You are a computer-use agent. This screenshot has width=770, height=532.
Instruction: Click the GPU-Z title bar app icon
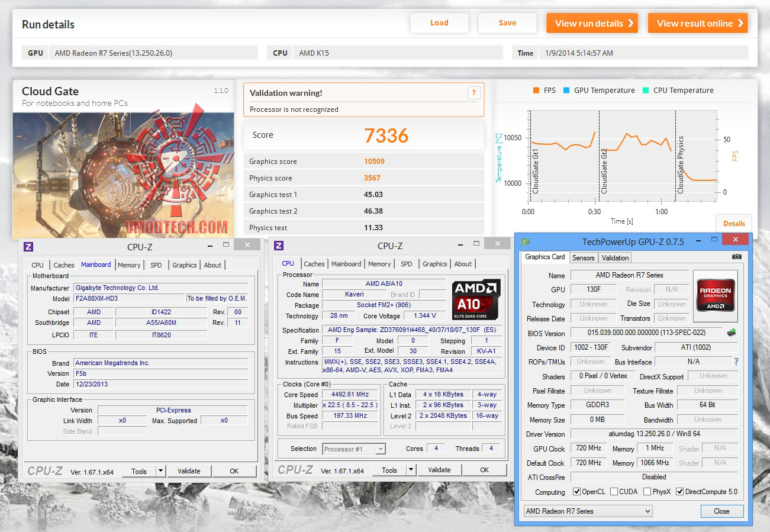pos(525,241)
